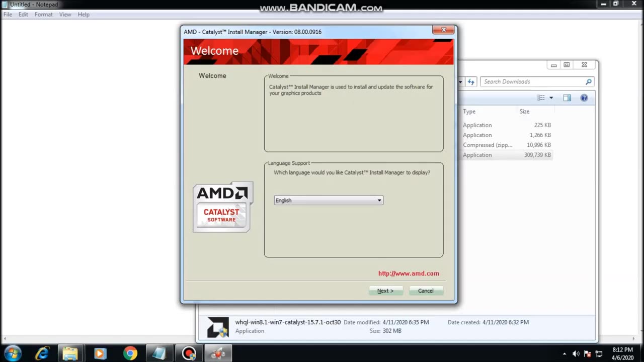This screenshot has width=644, height=362.
Task: Minimize the Notepad window
Action: [604, 4]
